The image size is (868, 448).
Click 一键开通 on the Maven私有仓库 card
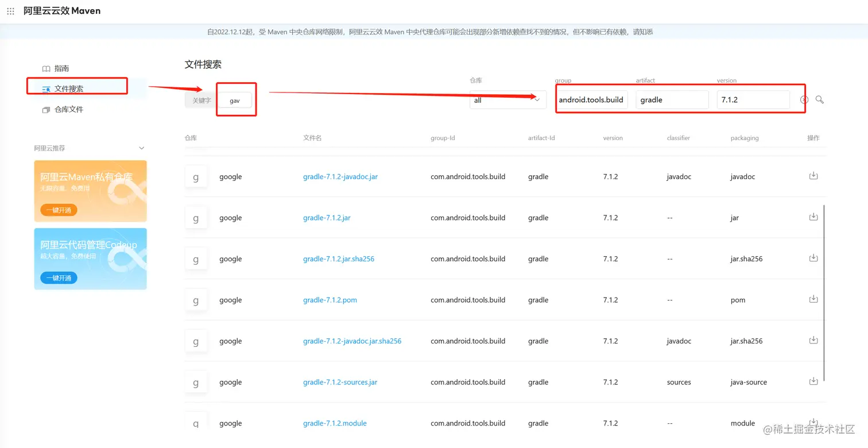pyautogui.click(x=59, y=210)
